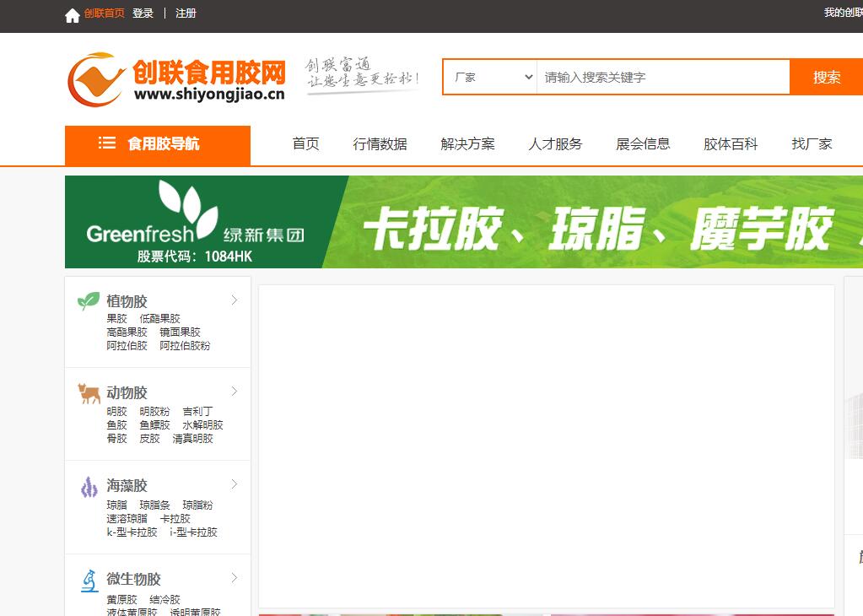This screenshot has height=616, width=863.
Task: Focus the search keyword input field
Action: coord(662,77)
